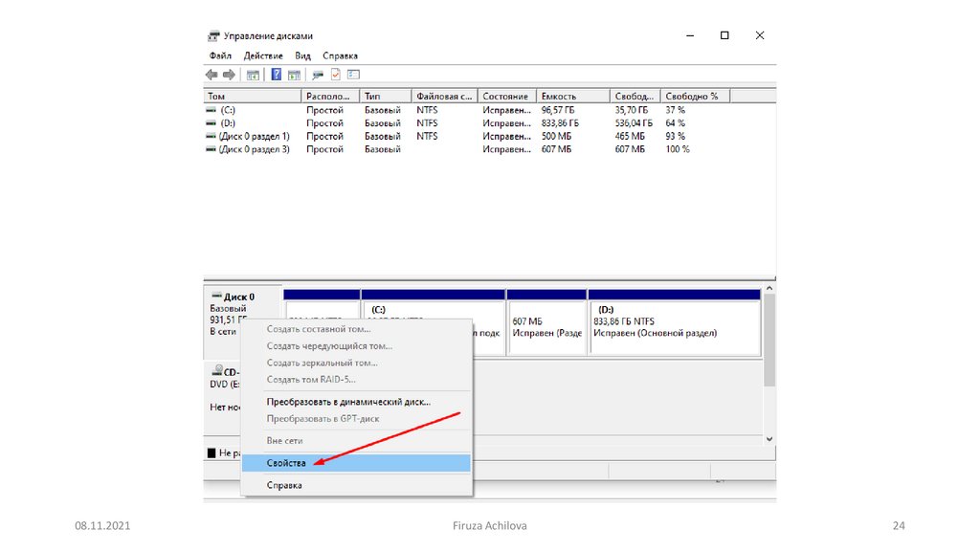Click the Back arrow toolbar icon
Screen dimensions: 980x551
[212, 75]
